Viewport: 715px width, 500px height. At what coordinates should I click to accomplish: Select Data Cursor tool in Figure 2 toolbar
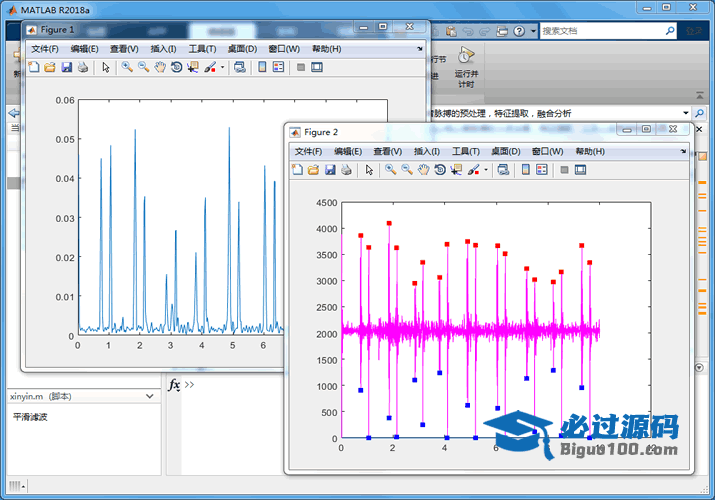click(456, 170)
